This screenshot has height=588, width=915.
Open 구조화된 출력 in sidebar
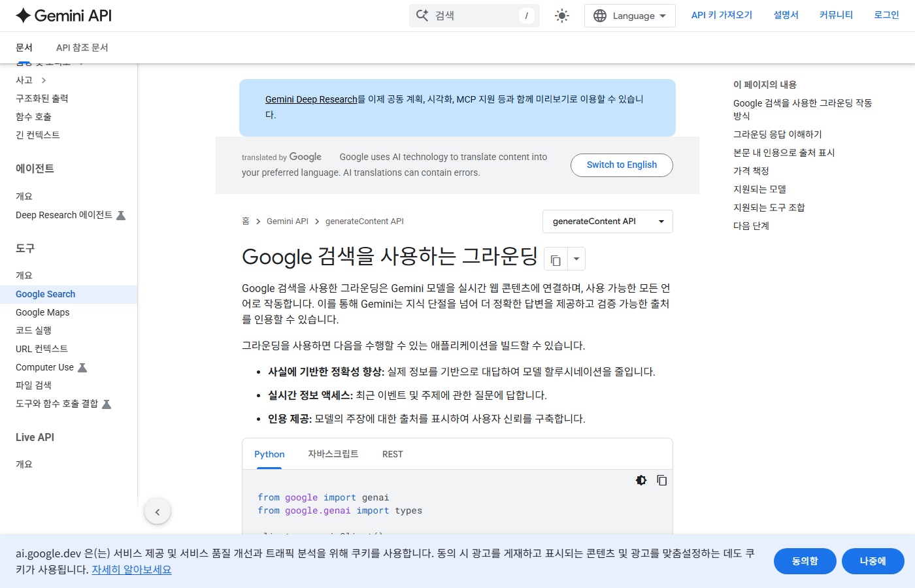pyautogui.click(x=42, y=99)
